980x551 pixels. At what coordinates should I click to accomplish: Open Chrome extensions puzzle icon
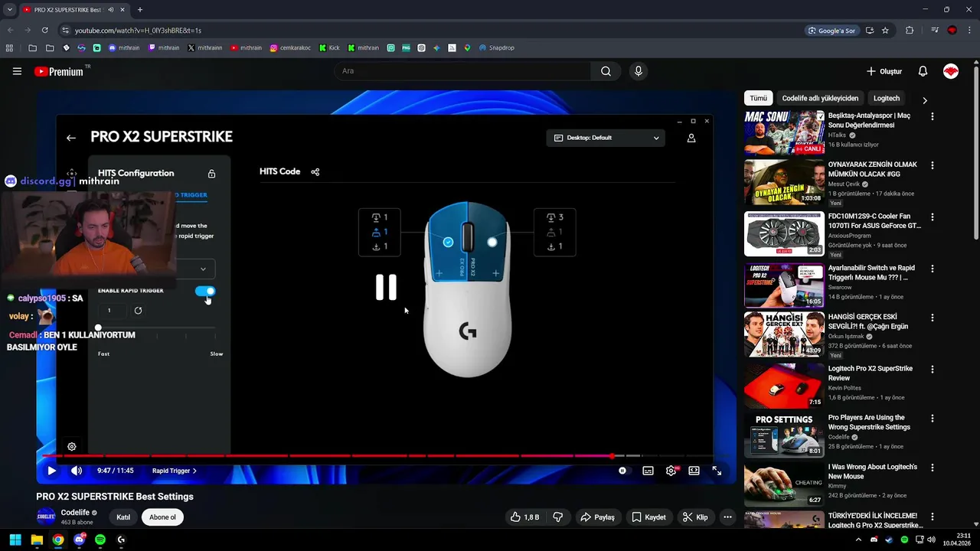(x=910, y=31)
